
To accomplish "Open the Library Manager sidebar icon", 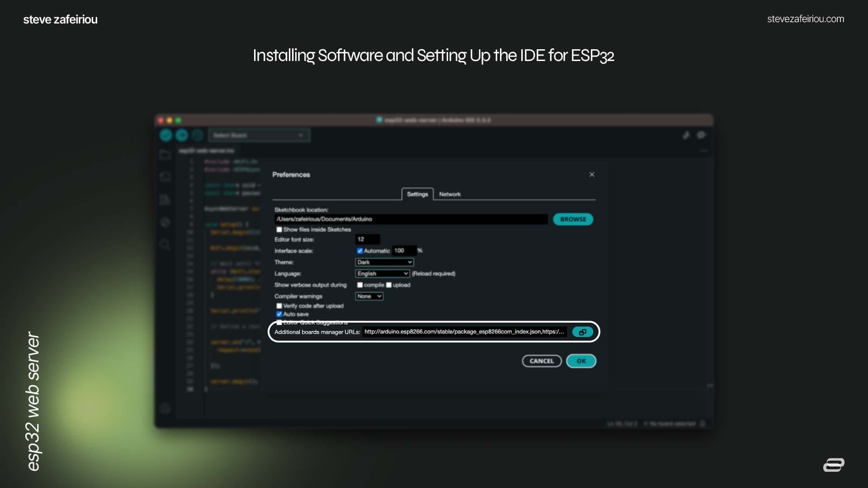I will pos(165,199).
